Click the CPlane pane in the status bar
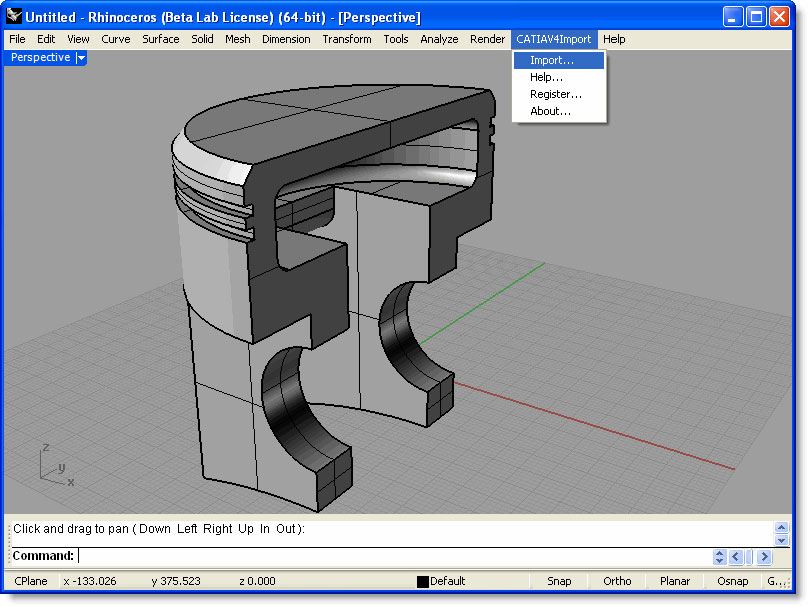The height and width of the screenshot is (606, 808). 30,580
